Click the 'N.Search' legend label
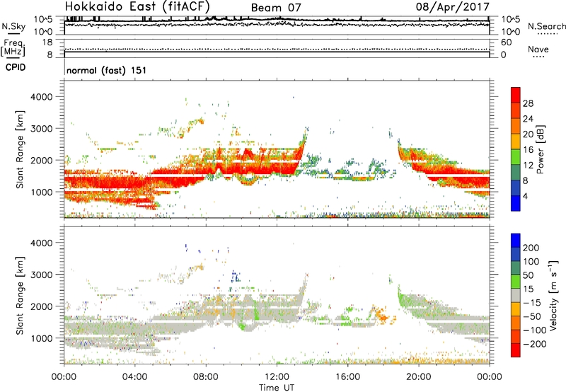This screenshot has height=392, width=566. [547, 26]
